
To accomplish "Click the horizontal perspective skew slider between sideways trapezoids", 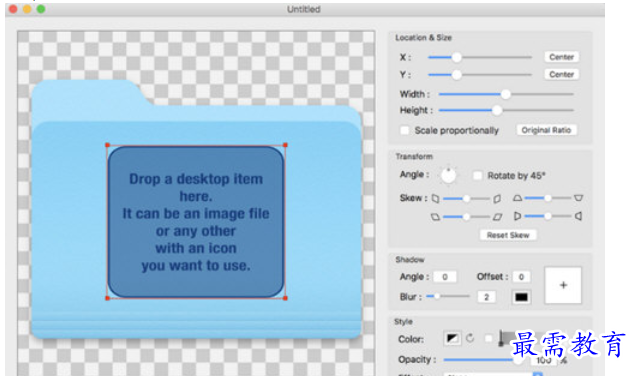I will click(x=547, y=216).
